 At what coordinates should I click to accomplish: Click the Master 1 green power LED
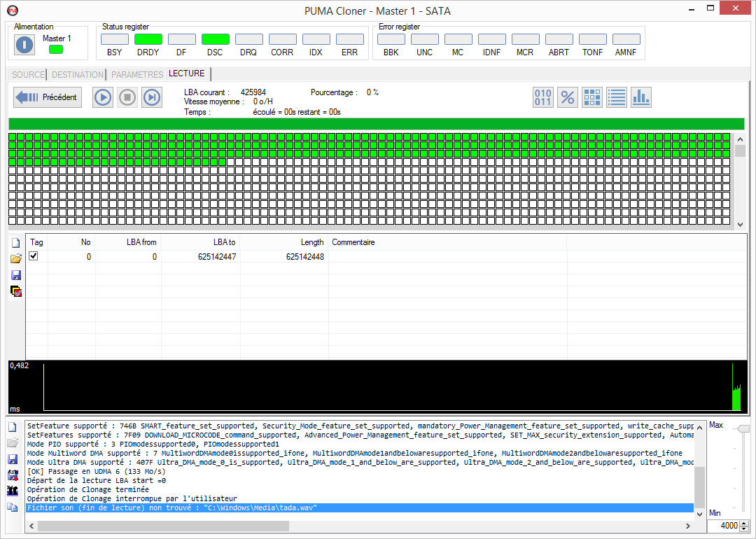56,49
